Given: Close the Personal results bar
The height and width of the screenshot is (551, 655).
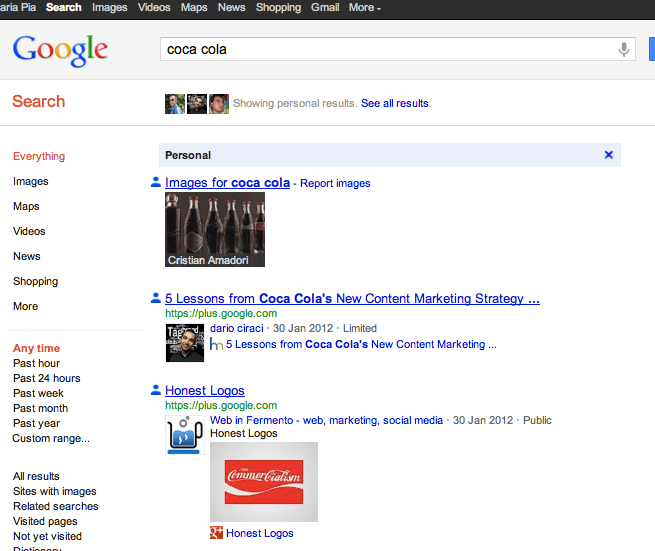Looking at the screenshot, I should pos(609,155).
